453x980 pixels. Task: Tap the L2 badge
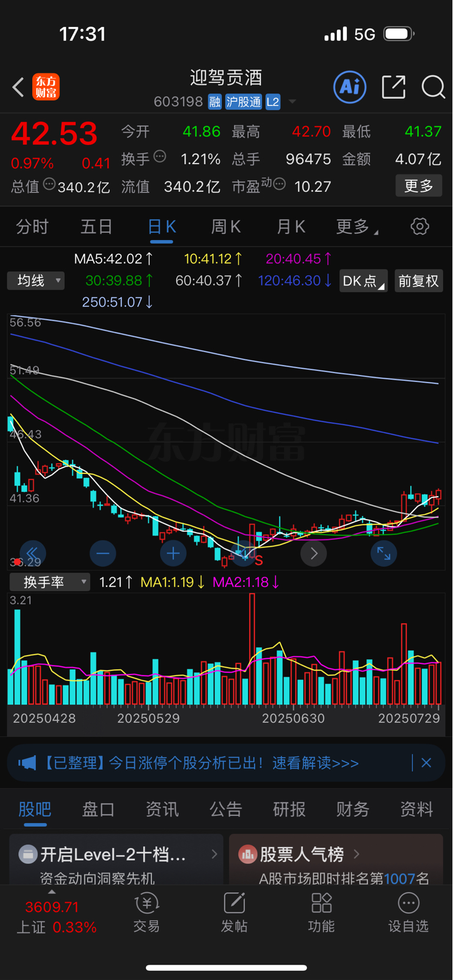tap(273, 102)
